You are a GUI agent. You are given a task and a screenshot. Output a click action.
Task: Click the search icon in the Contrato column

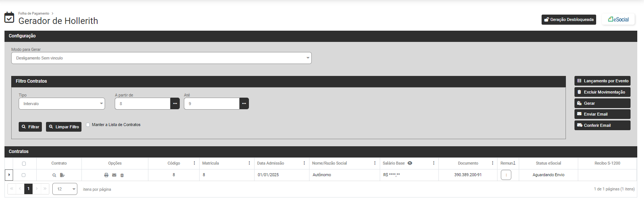[54, 175]
